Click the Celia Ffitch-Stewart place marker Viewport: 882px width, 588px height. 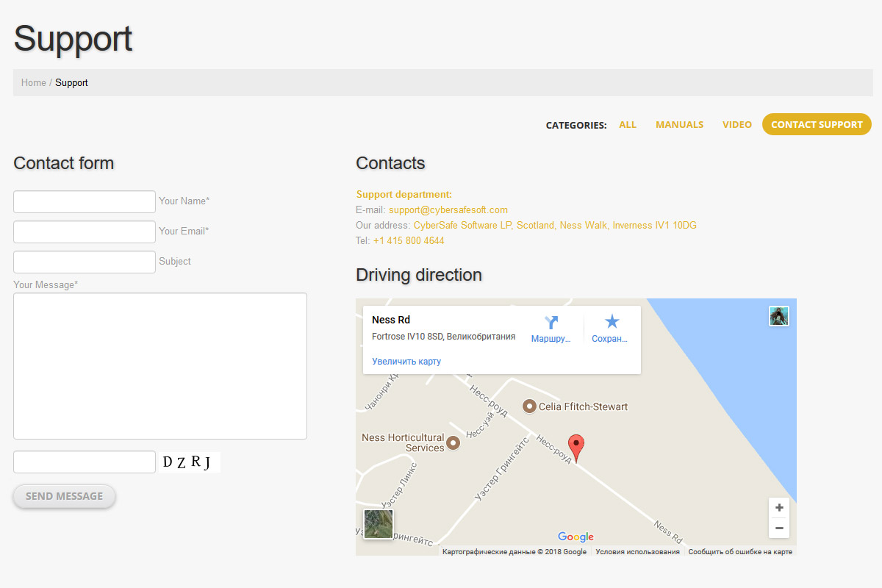pyautogui.click(x=529, y=406)
